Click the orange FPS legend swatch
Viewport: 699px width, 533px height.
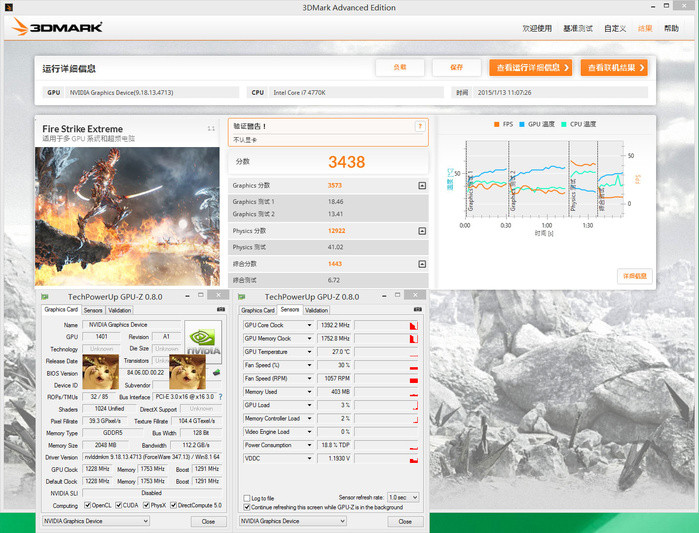click(497, 124)
